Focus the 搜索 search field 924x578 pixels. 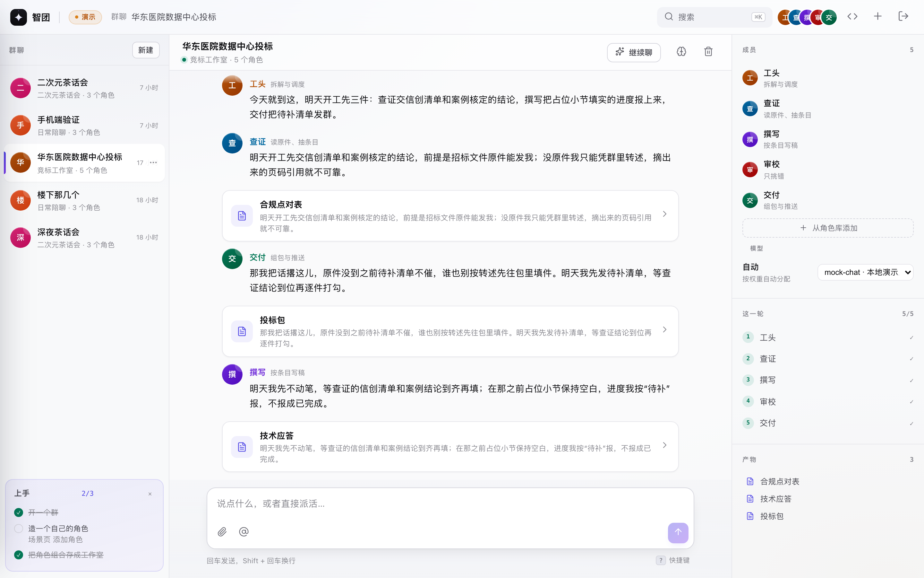click(714, 17)
